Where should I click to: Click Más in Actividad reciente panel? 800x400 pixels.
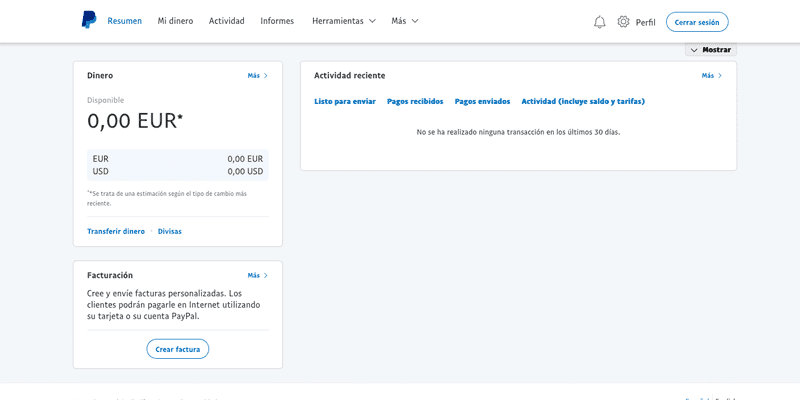tap(711, 76)
